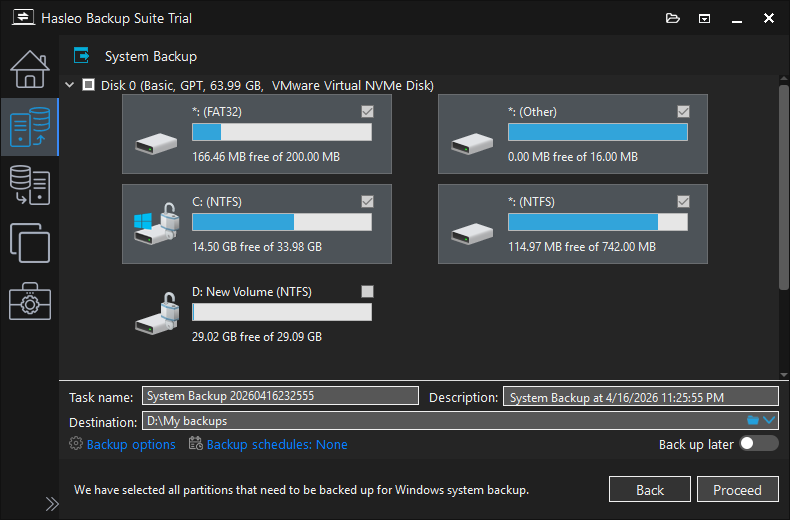Click the C: Windows drive icon
This screenshot has width=790, height=520.
click(157, 224)
